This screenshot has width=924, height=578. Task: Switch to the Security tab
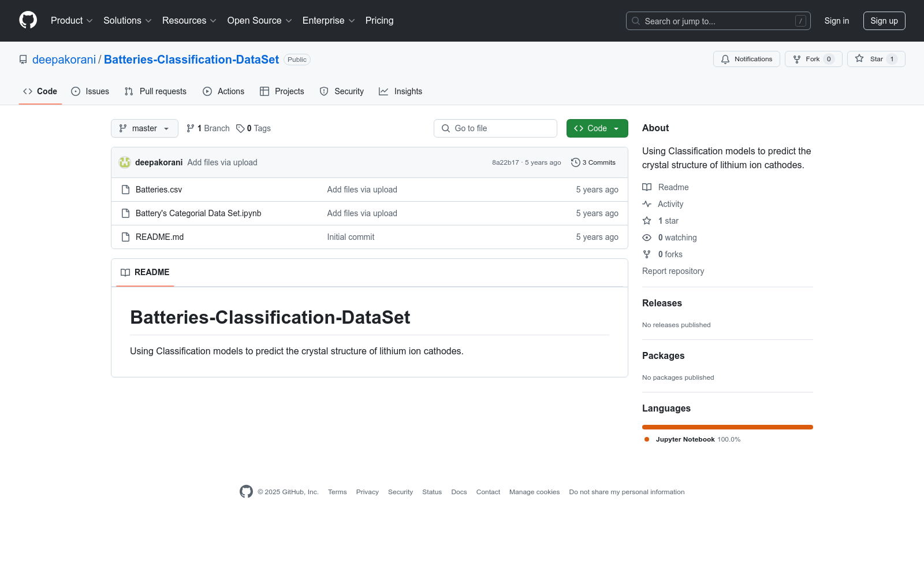click(x=342, y=91)
